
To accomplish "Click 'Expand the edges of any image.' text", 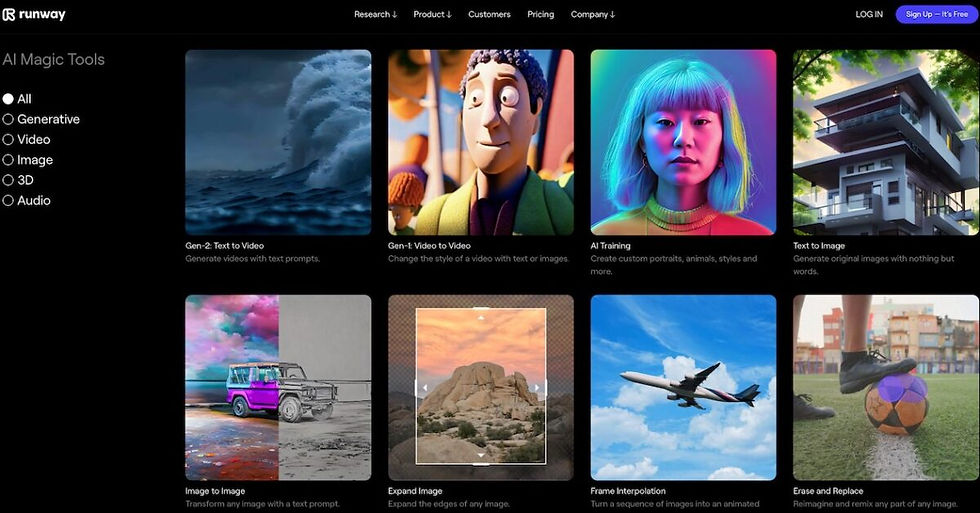I will click(x=449, y=504).
